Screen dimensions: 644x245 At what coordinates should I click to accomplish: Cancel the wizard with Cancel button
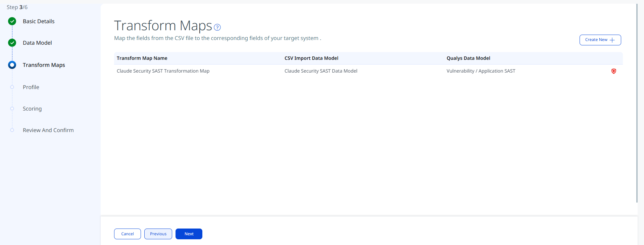click(x=128, y=234)
